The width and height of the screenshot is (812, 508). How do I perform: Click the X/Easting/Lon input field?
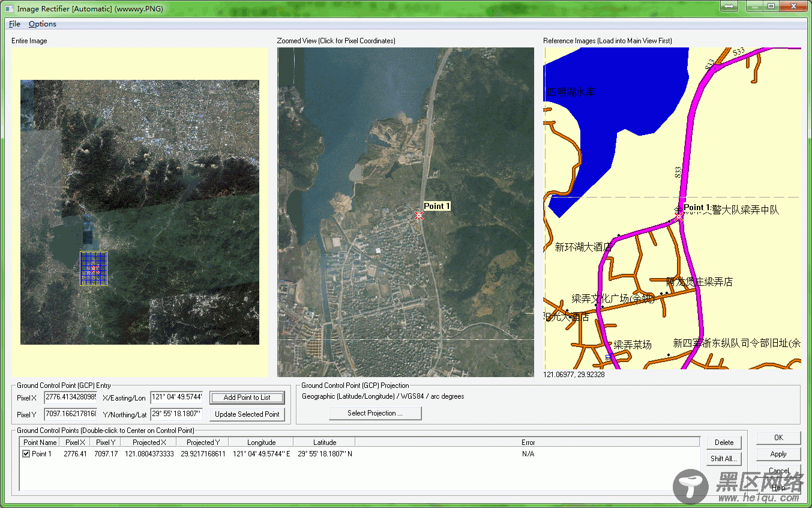pos(176,398)
